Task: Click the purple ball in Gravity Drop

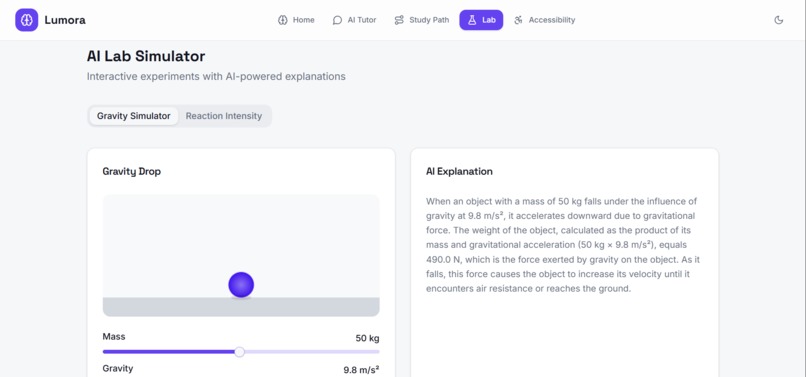Action: point(241,284)
